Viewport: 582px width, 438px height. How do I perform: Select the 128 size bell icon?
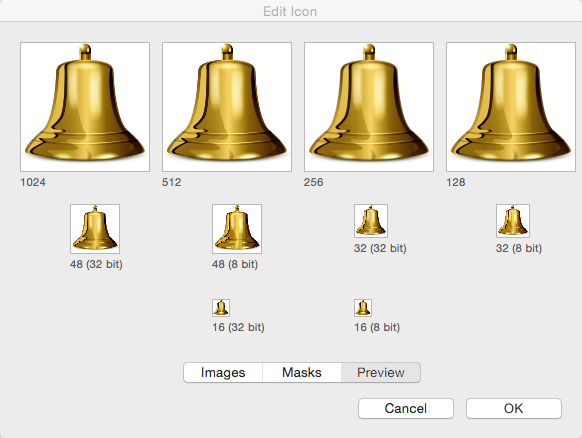tap(511, 107)
